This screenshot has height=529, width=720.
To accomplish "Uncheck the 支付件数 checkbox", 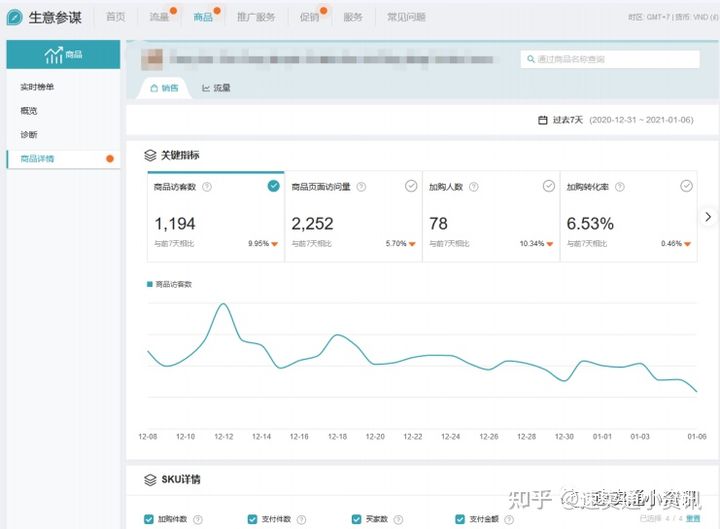I will coord(252,519).
